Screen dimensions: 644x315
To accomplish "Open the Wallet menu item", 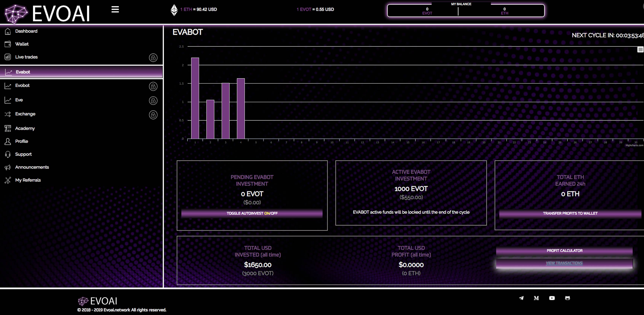I will click(22, 44).
